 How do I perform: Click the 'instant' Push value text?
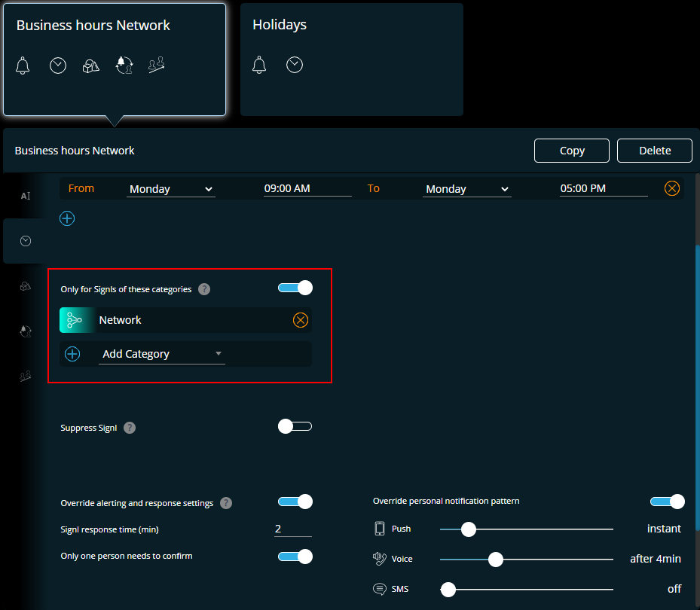(x=664, y=529)
